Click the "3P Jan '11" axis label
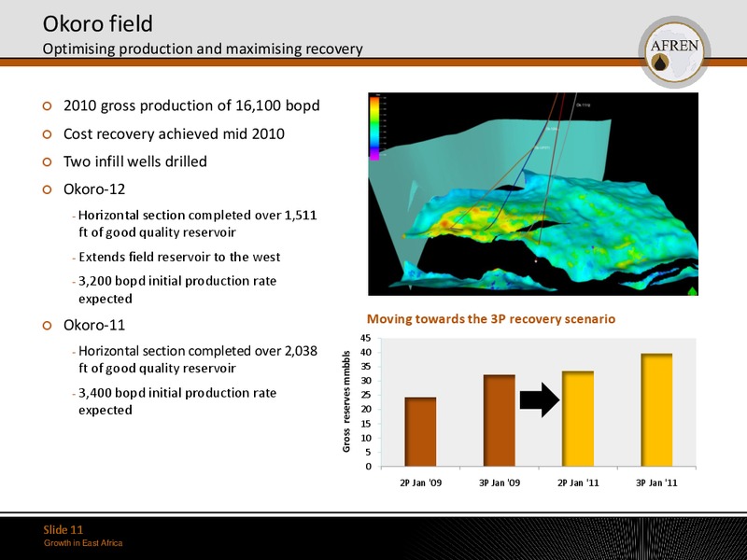 pos(656,483)
